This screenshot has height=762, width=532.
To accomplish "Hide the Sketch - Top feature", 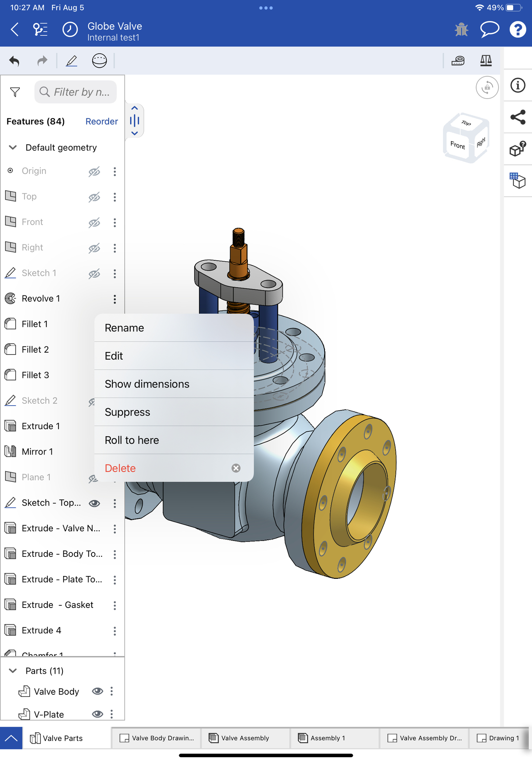I will 94,503.
